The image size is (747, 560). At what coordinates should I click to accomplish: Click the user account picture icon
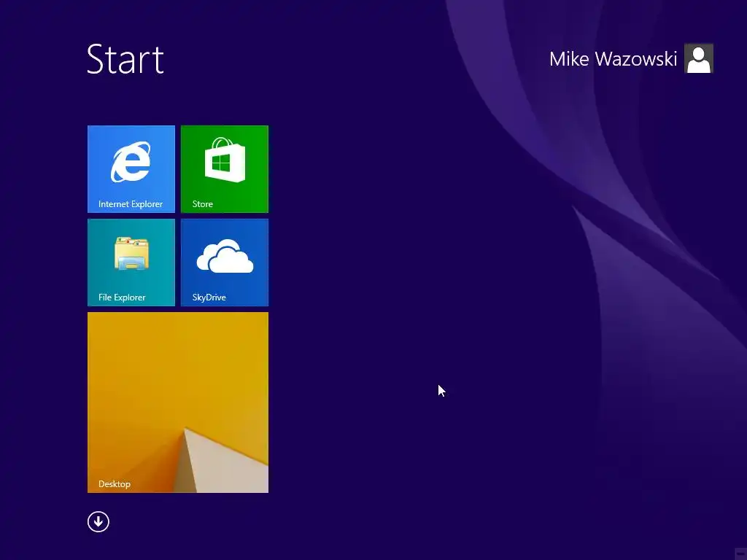698,58
